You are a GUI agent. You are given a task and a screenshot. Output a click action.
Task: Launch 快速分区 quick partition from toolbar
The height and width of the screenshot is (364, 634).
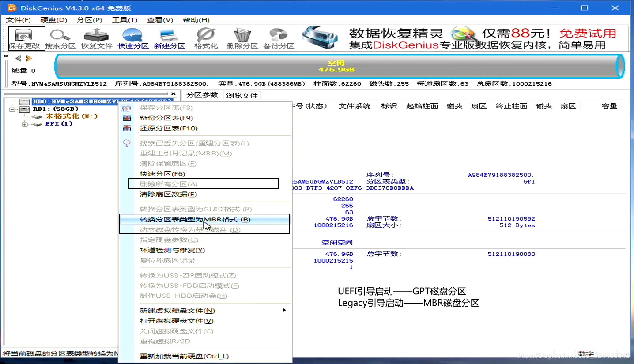[x=133, y=38]
